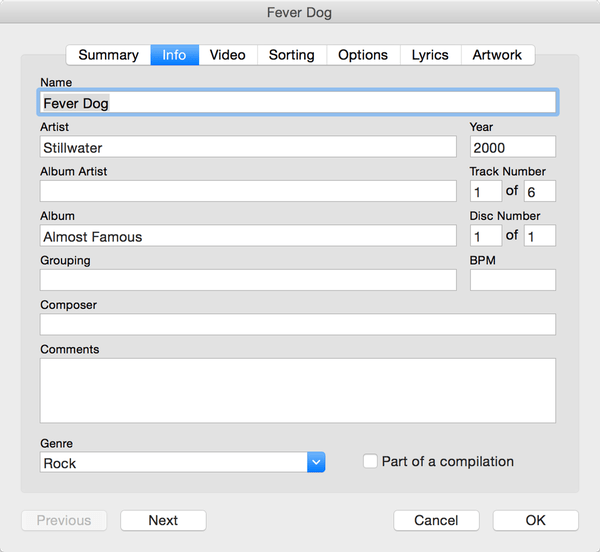Switch to the Summary tab
This screenshot has height=552, width=600.
pos(108,55)
